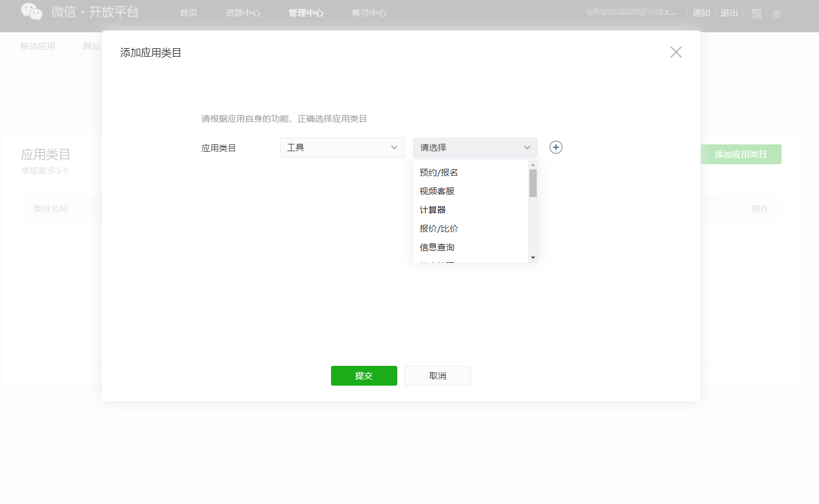
Task: Click scroll-down arrow in category list
Action: pos(533,258)
